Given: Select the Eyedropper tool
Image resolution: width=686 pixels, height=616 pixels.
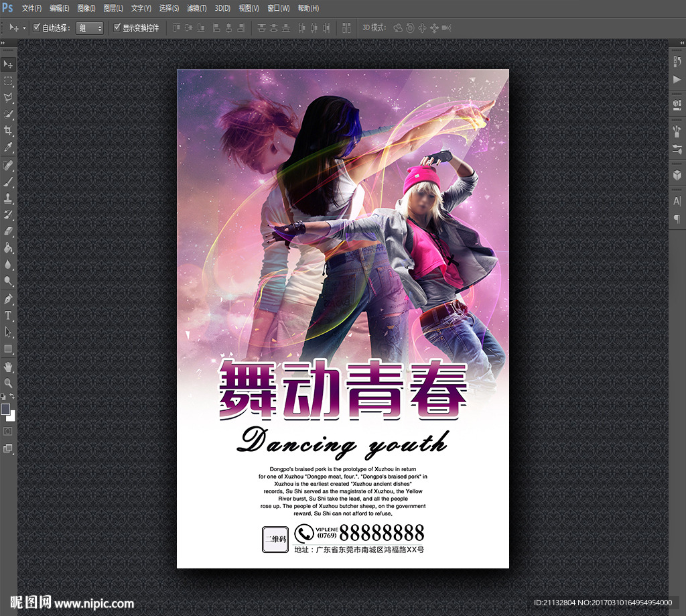Looking at the screenshot, I should (8, 147).
